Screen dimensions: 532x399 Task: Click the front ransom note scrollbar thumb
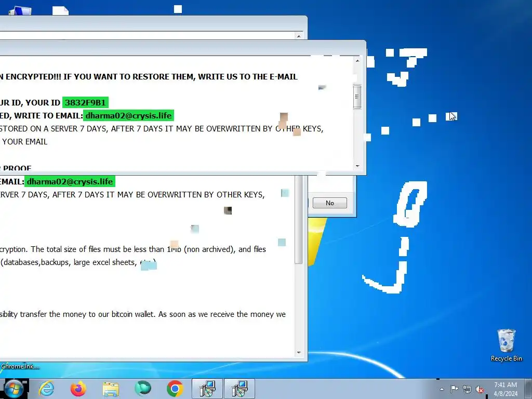coord(357,97)
